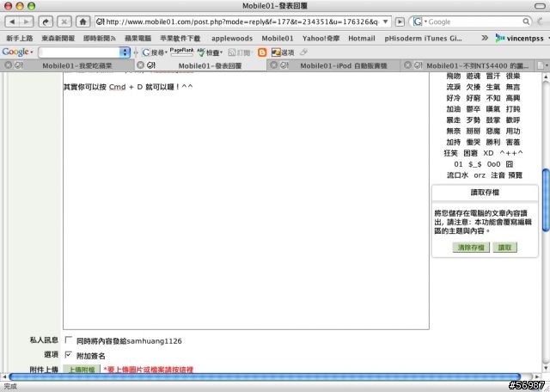This screenshot has width=550, height=392.
Task: Expand the Google toolbar search field dropdown
Action: click(125, 52)
